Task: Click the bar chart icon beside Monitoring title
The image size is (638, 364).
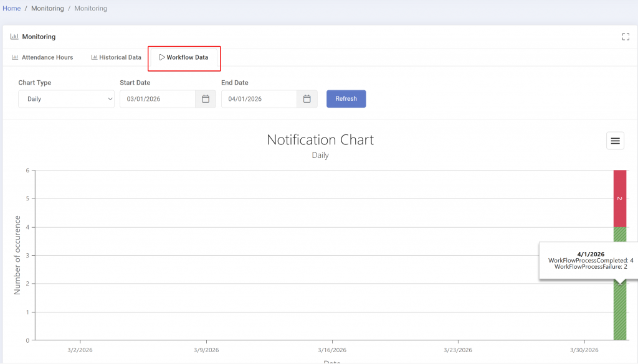Action: point(14,37)
